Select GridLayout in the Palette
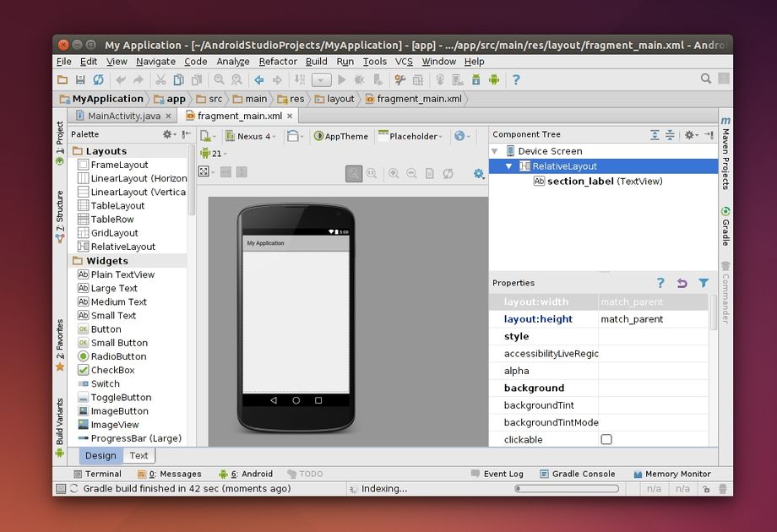Image resolution: width=777 pixels, height=532 pixels. [x=108, y=233]
